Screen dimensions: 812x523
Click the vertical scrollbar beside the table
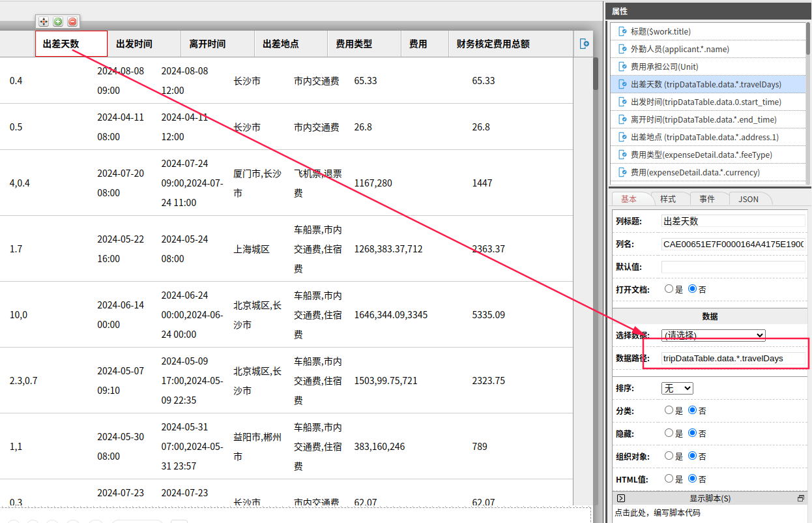click(594, 74)
